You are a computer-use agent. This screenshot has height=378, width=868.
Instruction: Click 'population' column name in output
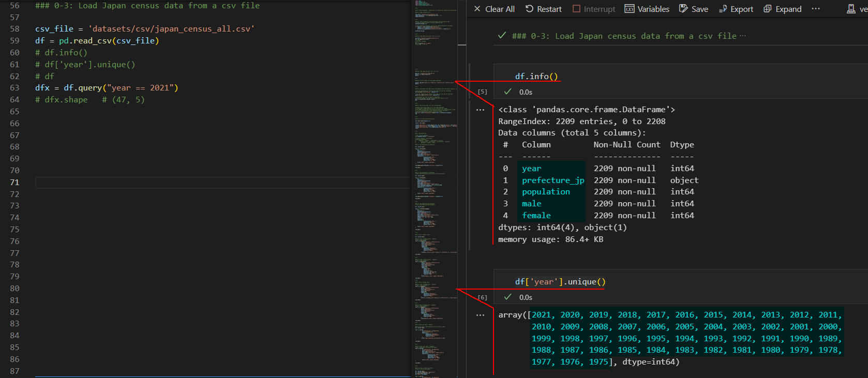pos(546,192)
